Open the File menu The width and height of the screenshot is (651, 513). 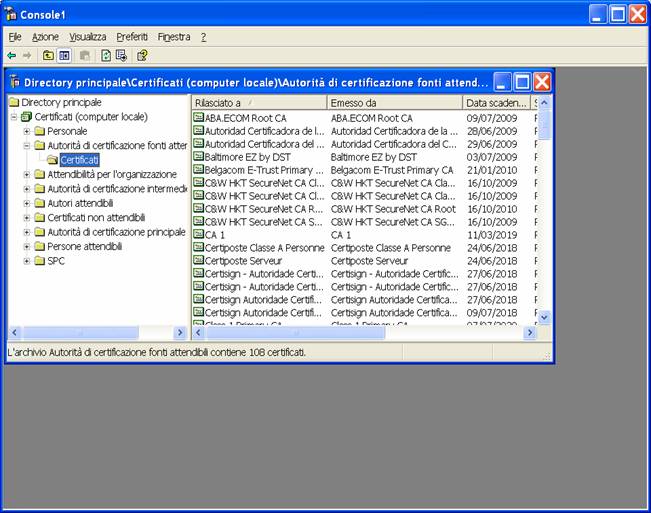15,37
